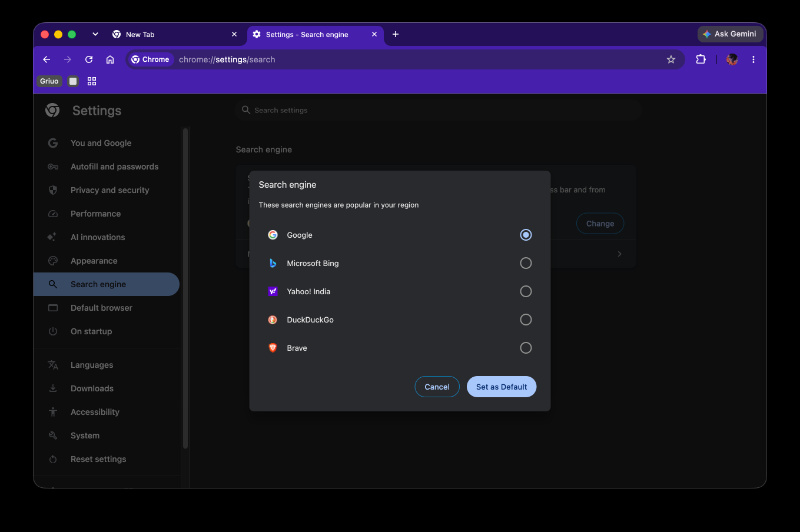
Task: Click the DuckDuckGo logo icon
Action: tap(273, 320)
